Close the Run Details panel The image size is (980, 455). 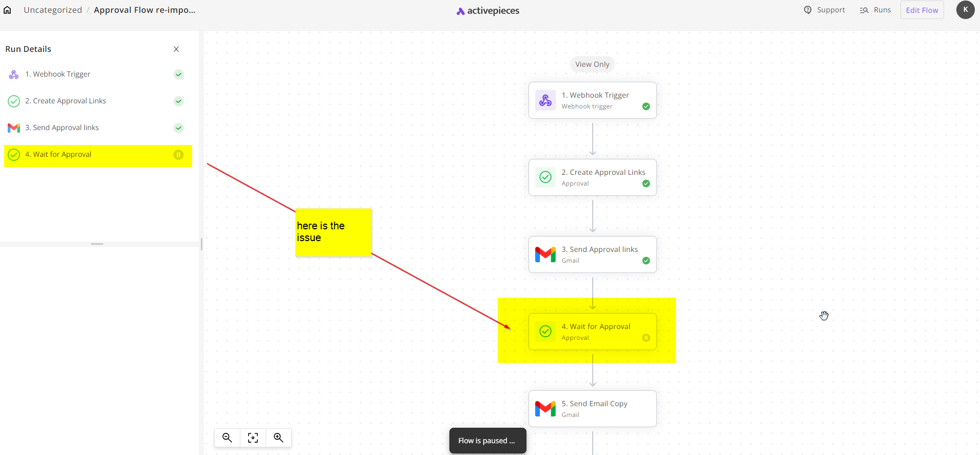click(x=176, y=49)
